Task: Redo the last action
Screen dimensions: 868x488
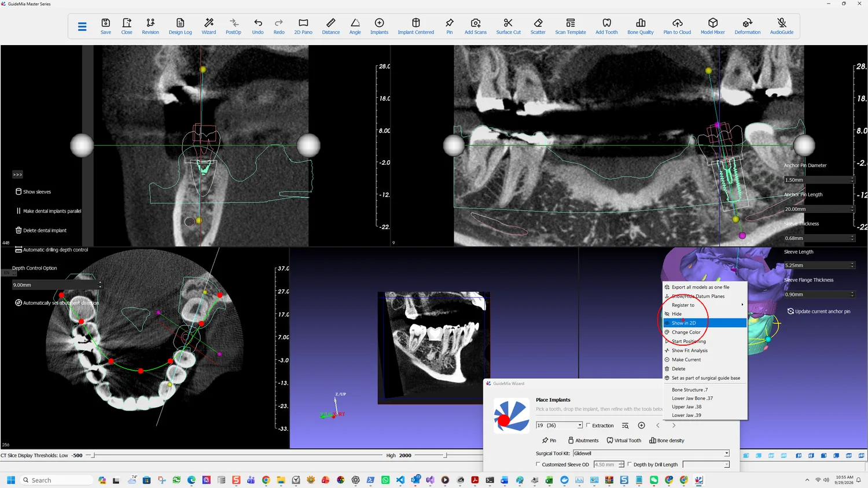Action: click(x=279, y=26)
